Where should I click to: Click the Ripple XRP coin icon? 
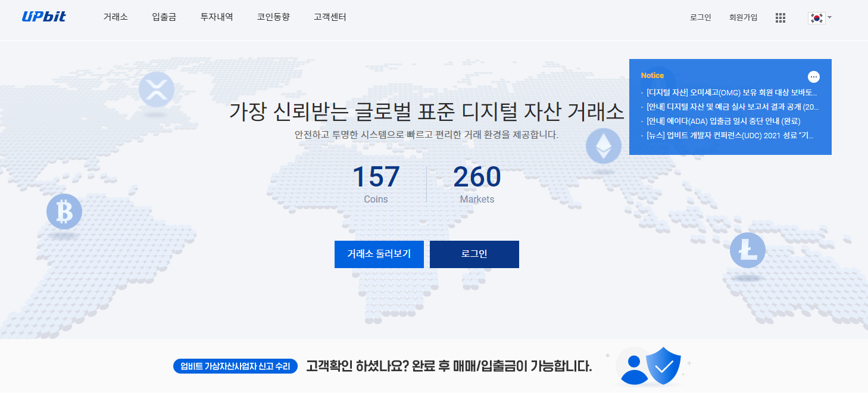click(x=156, y=89)
